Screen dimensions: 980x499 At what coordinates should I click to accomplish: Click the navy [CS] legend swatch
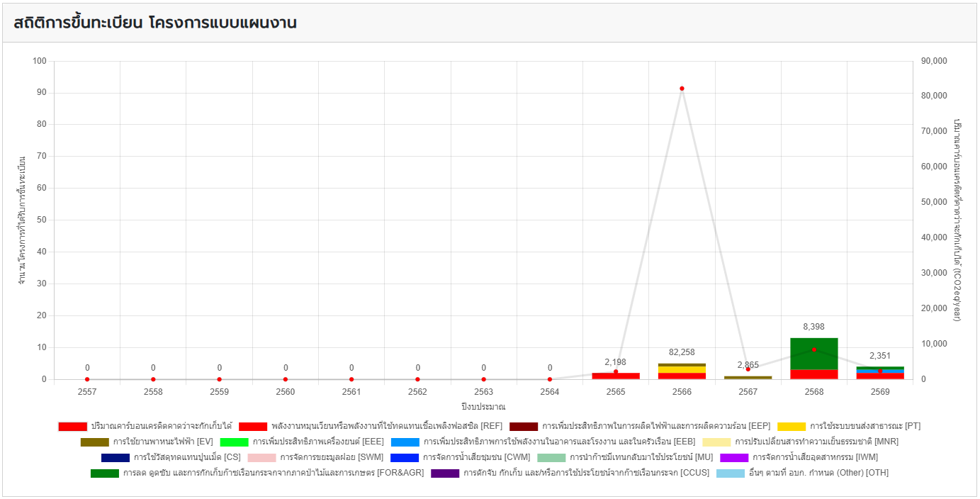pyautogui.click(x=116, y=458)
